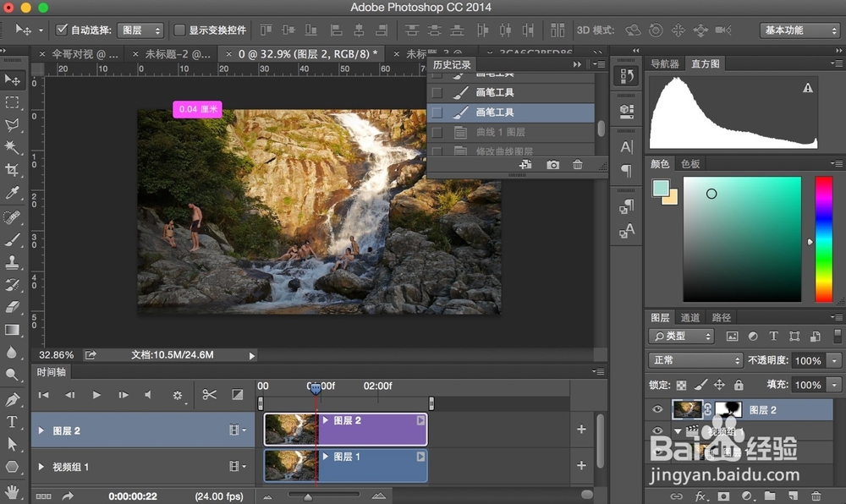Add layer mask in Layers panel
Viewport: 846px width, 504px height.
(723, 496)
